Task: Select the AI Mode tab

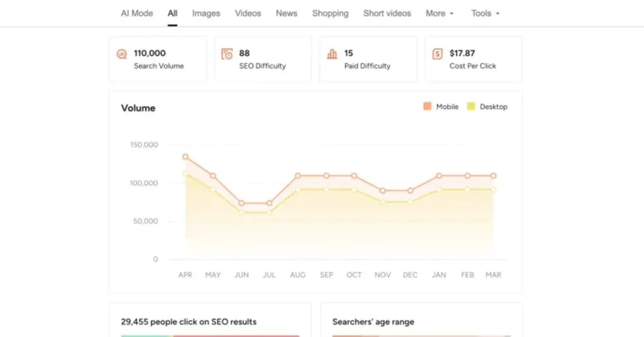Action: click(x=136, y=13)
